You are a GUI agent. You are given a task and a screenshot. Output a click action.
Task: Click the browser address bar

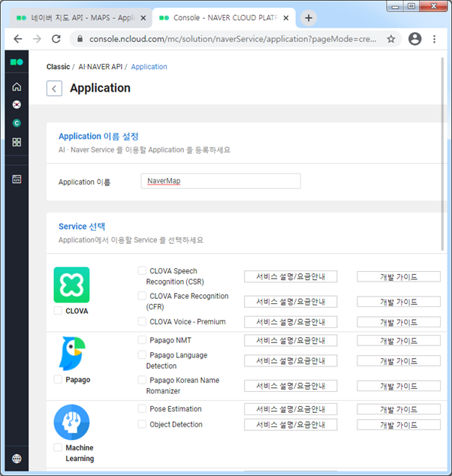[233, 39]
